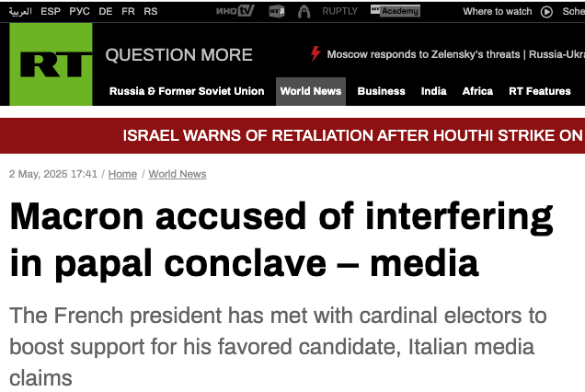The width and height of the screenshot is (585, 392).
Task: Open the Africa section
Action: coord(477,91)
